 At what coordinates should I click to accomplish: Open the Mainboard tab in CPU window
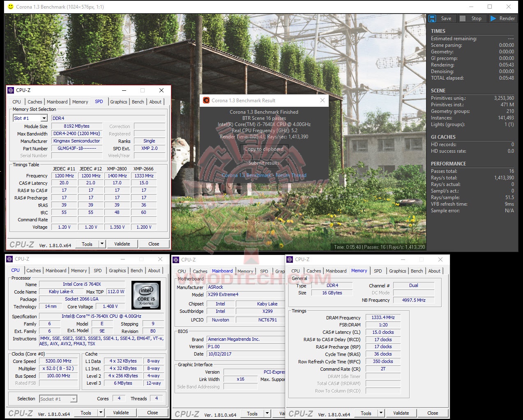pos(56,271)
